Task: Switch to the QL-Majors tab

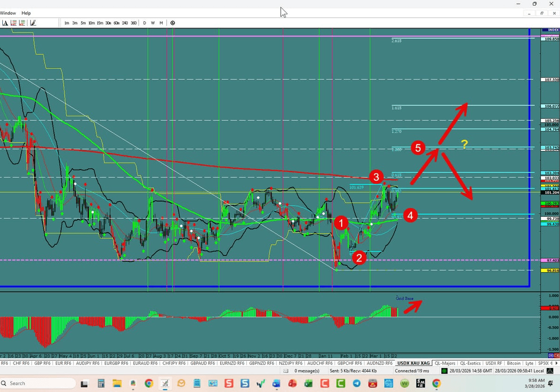Action: click(x=445, y=363)
